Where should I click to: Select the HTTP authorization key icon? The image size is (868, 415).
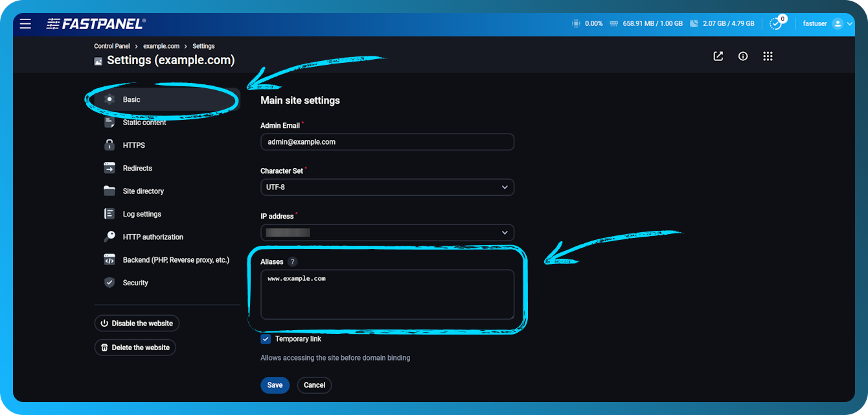click(x=109, y=236)
